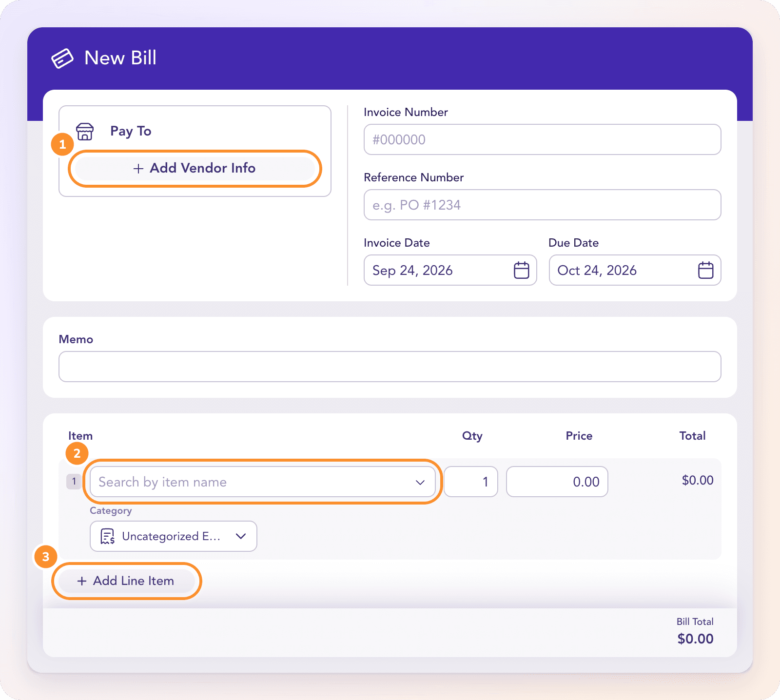Click the Bill Total label
Viewport: 780px width, 700px height.
tap(695, 622)
